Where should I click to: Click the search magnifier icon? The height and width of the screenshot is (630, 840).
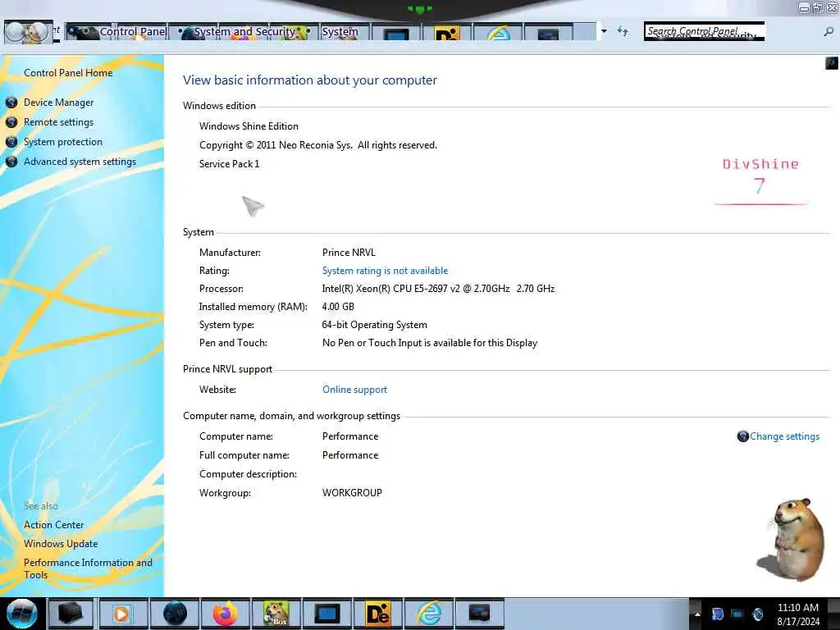(x=829, y=32)
